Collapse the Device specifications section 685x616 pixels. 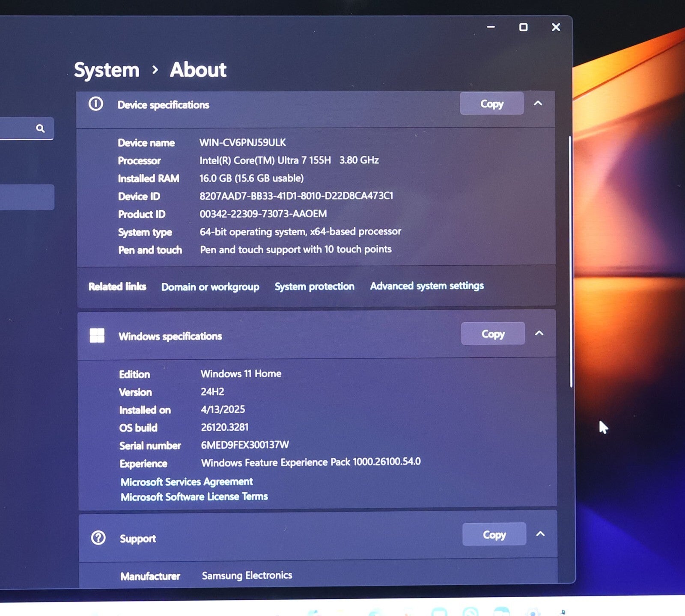coord(538,103)
